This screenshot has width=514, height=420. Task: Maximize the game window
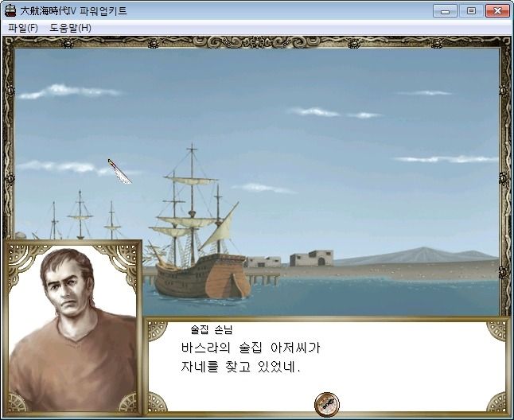pos(471,11)
